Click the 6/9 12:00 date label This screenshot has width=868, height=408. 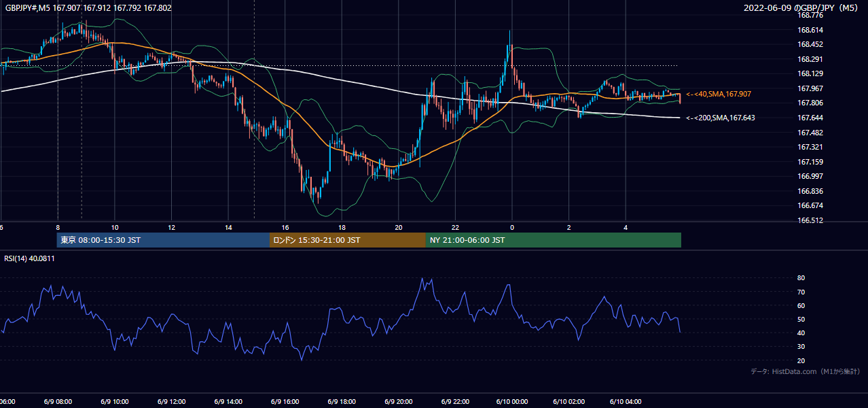[x=172, y=401]
